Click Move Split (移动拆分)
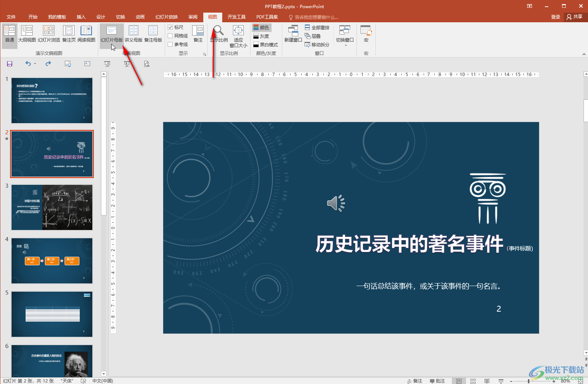The image size is (588, 384). (317, 45)
